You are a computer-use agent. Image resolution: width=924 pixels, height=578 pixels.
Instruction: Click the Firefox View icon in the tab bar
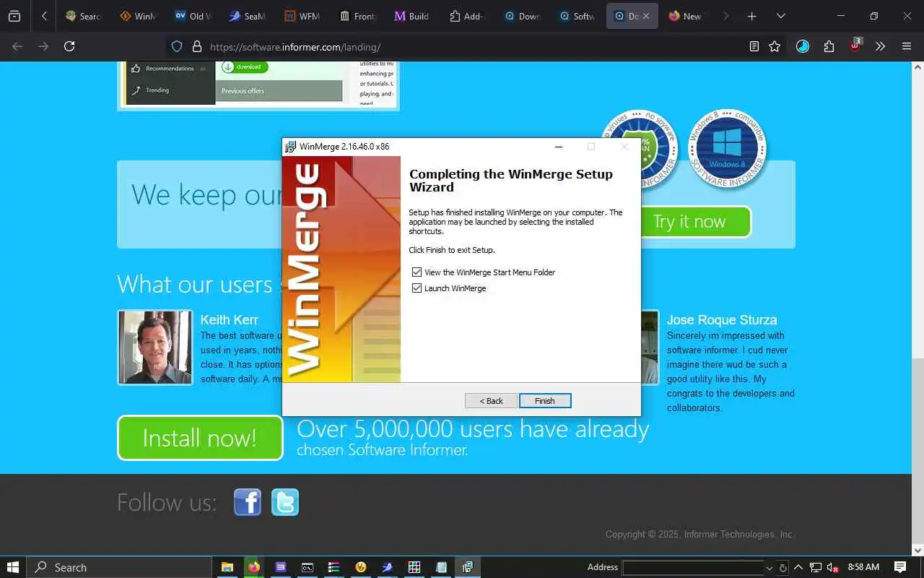pos(14,16)
